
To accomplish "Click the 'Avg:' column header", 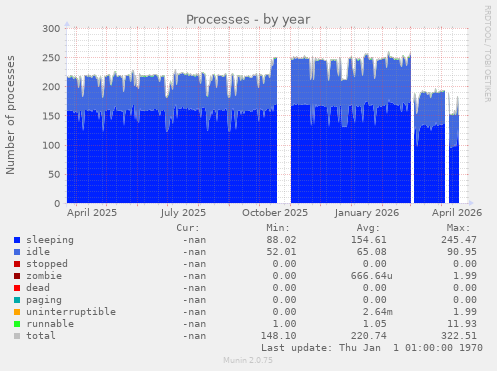I will [368, 228].
